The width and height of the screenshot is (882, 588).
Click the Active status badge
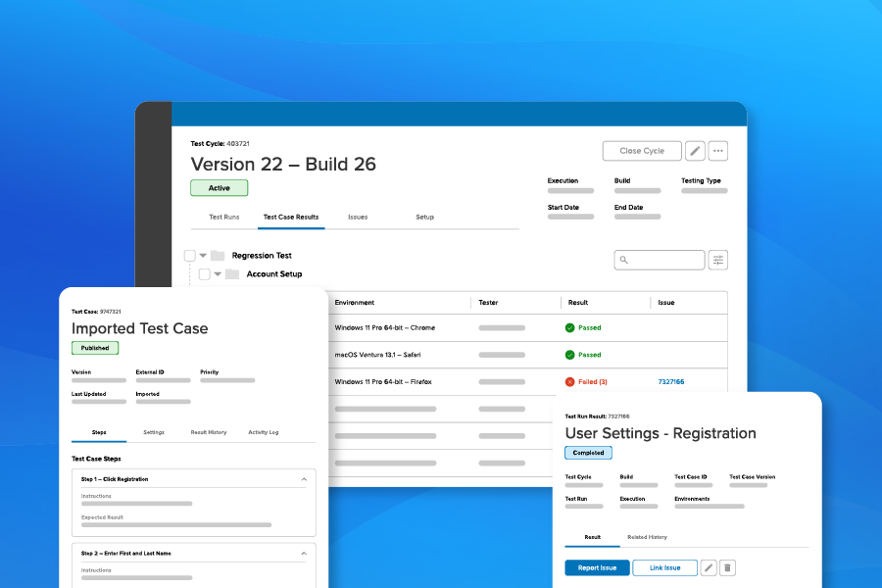[x=219, y=188]
